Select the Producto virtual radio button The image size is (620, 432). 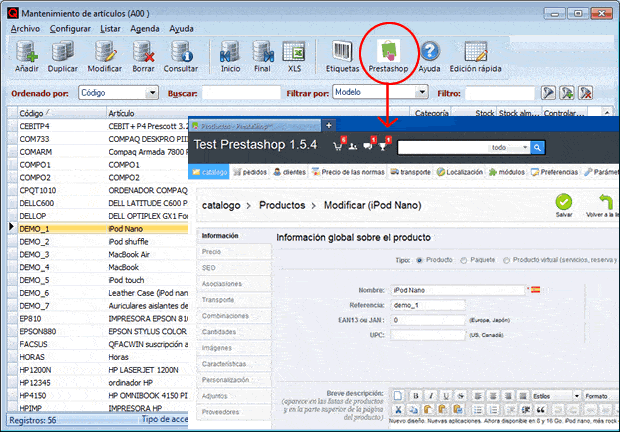(506, 260)
